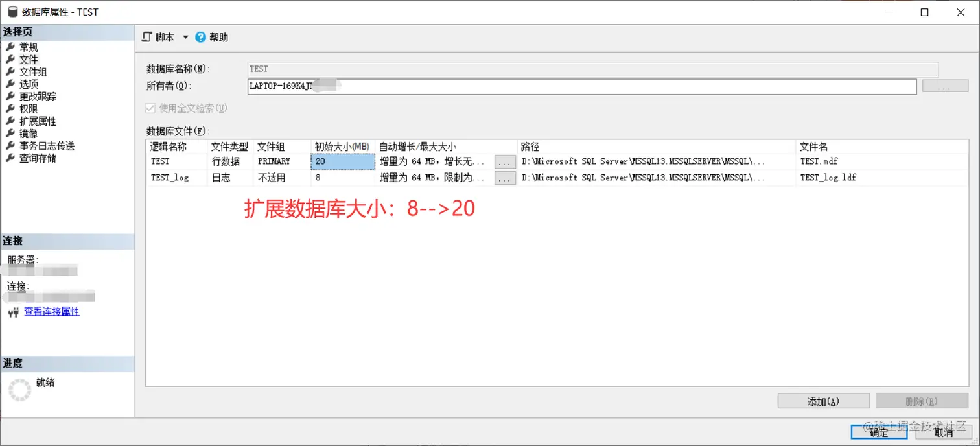Open autogrowth settings for the TEST row
This screenshot has width=980, height=446.
(x=504, y=161)
